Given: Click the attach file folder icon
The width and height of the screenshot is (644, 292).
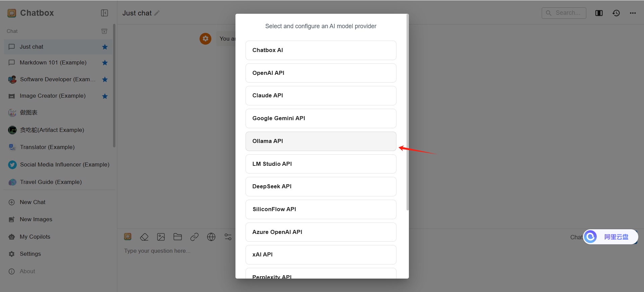Looking at the screenshot, I should point(178,237).
